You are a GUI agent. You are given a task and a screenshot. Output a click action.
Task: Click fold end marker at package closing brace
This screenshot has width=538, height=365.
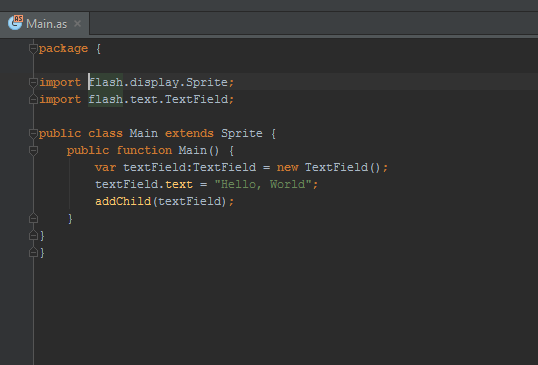click(x=33, y=252)
